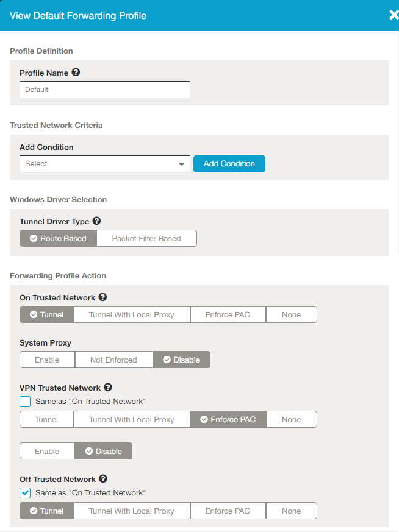This screenshot has width=399, height=532.
Task: Click help icon next to Profile Name
Action: (76, 72)
